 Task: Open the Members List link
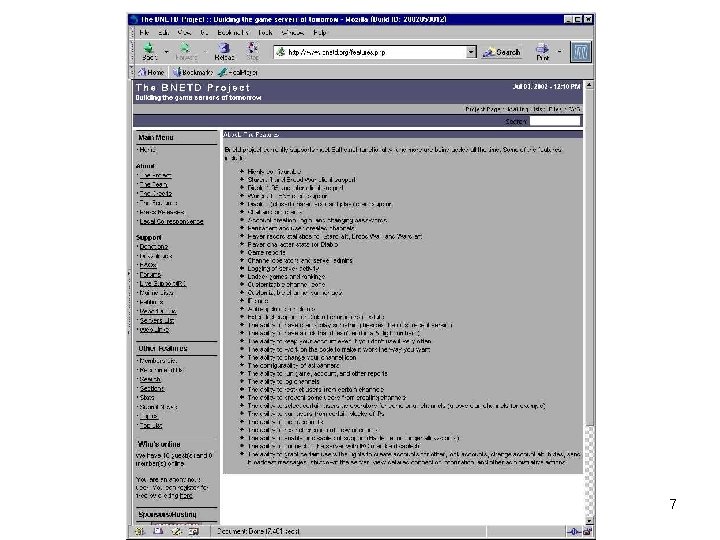[158, 361]
